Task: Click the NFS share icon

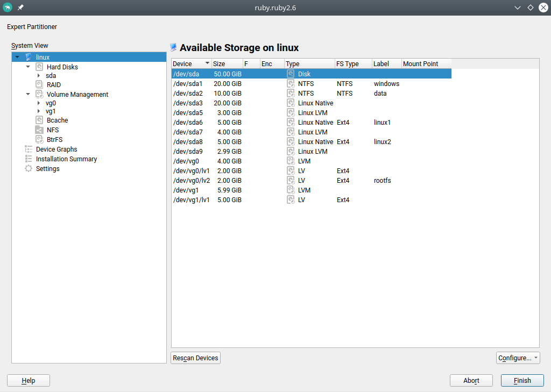Action: pyautogui.click(x=39, y=130)
